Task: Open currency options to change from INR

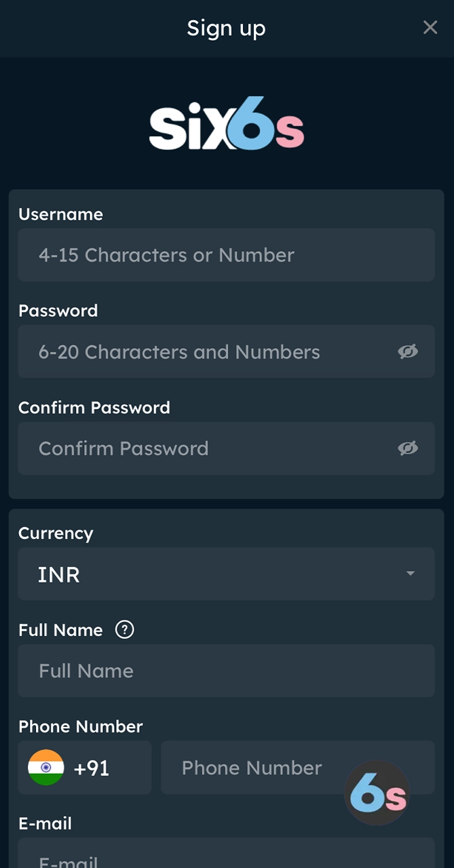Action: click(x=226, y=573)
